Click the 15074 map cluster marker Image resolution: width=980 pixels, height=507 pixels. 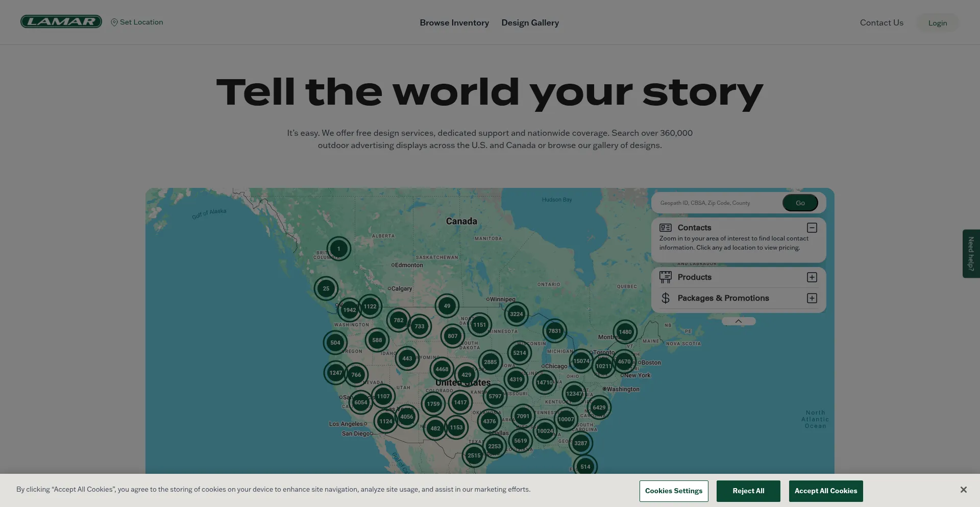click(x=581, y=361)
